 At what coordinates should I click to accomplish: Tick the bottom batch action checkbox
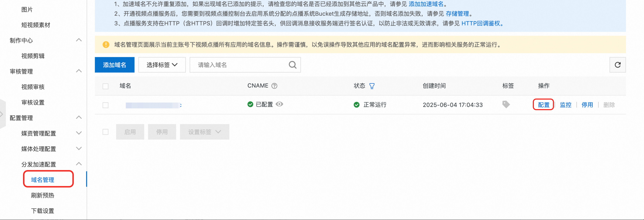106,132
